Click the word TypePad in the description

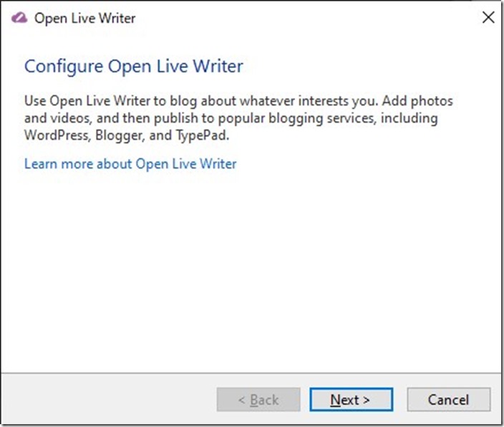202,135
